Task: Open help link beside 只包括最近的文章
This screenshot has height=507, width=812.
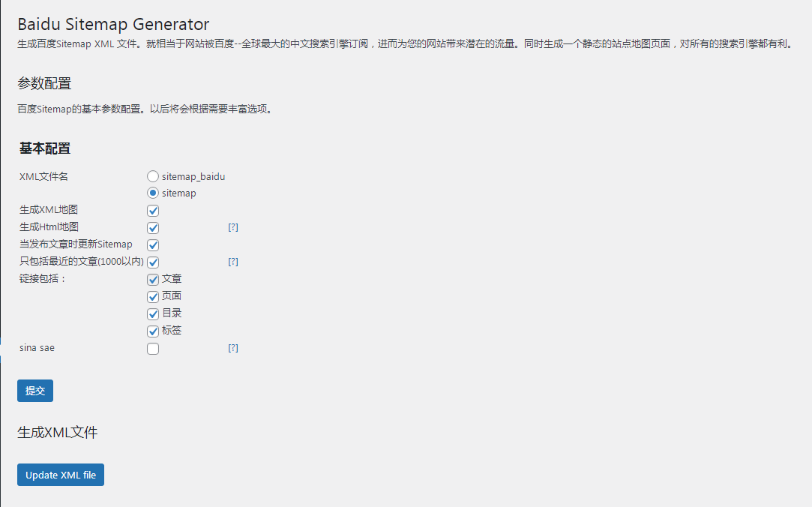Action: [233, 262]
